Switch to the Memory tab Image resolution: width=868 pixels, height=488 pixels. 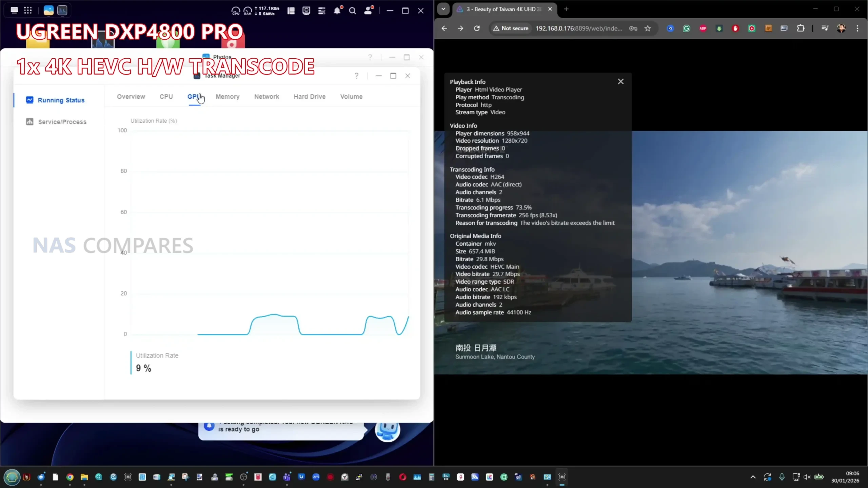point(228,97)
